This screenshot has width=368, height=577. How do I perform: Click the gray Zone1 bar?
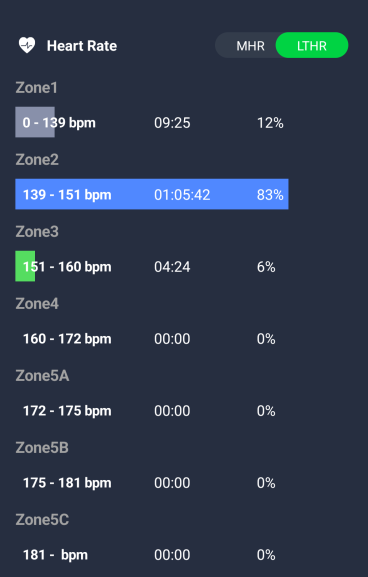coord(35,122)
